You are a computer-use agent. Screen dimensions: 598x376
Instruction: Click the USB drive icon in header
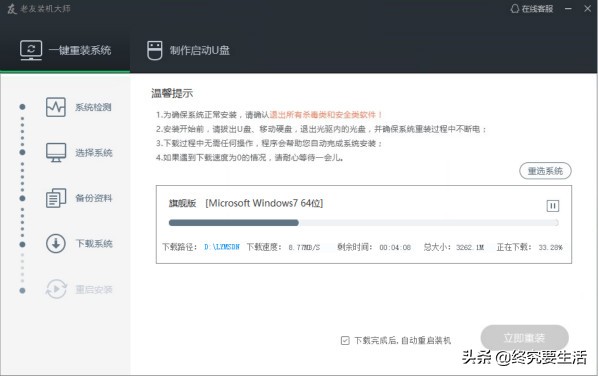click(x=154, y=50)
